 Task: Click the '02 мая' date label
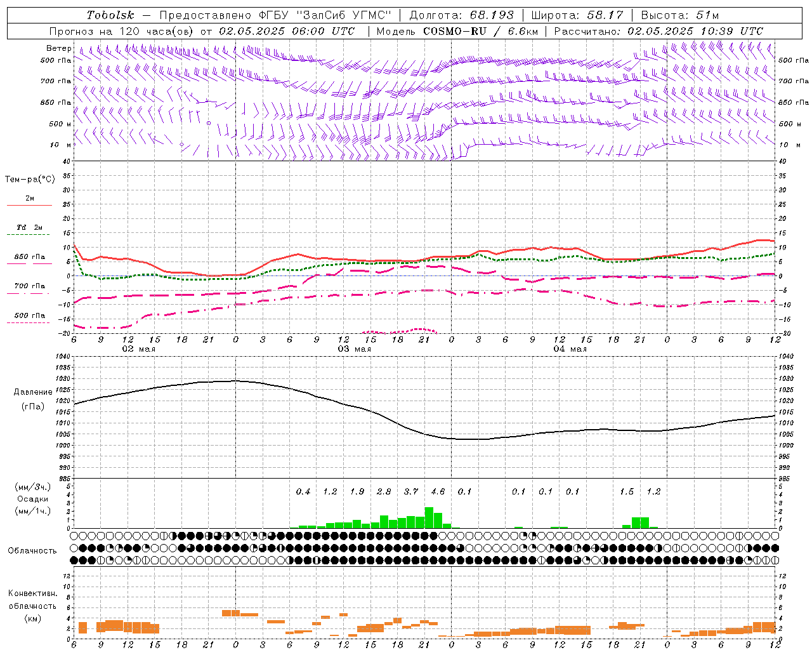139,349
